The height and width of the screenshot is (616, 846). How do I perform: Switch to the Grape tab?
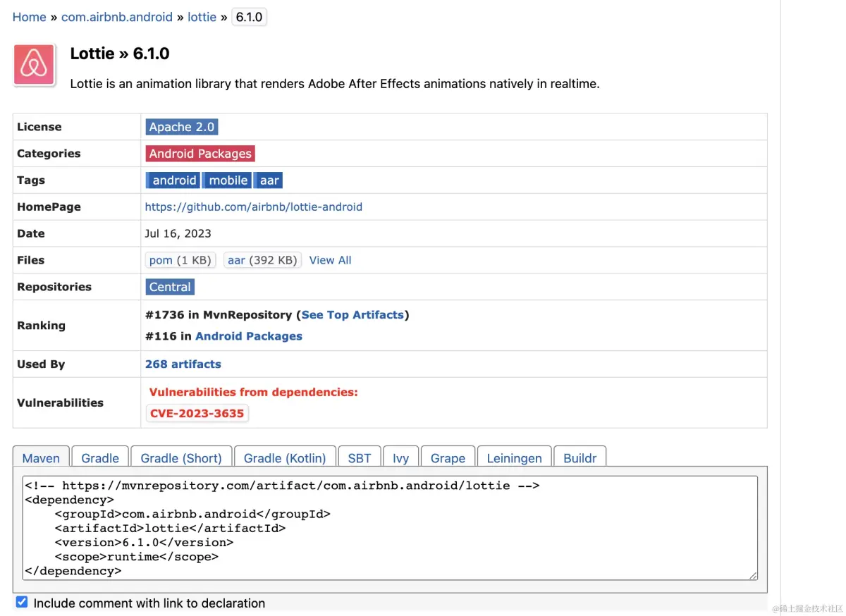point(448,457)
